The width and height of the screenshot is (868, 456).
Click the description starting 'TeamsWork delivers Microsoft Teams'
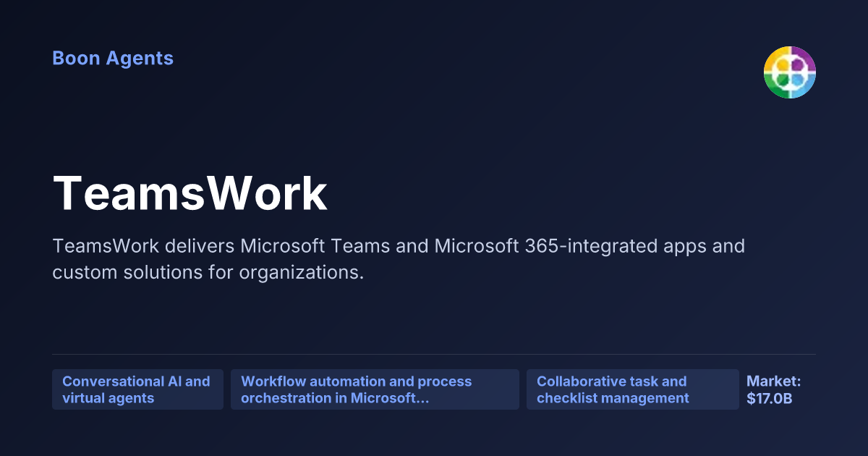click(x=399, y=259)
